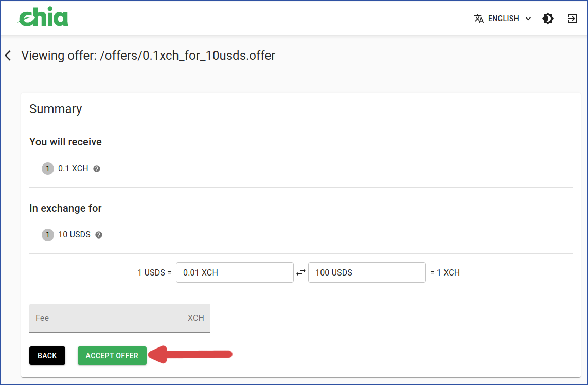Click the 'Summary' heading
Screen dimensions: 588x385
56,109
